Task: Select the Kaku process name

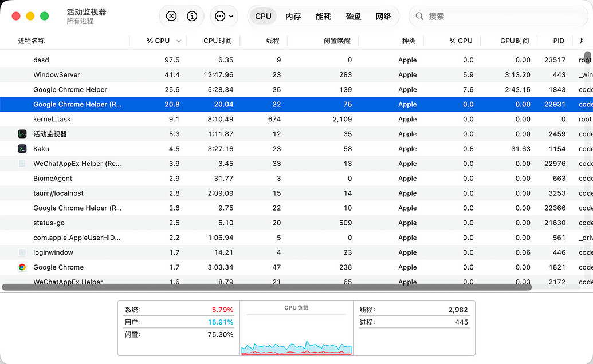Action: coord(41,148)
